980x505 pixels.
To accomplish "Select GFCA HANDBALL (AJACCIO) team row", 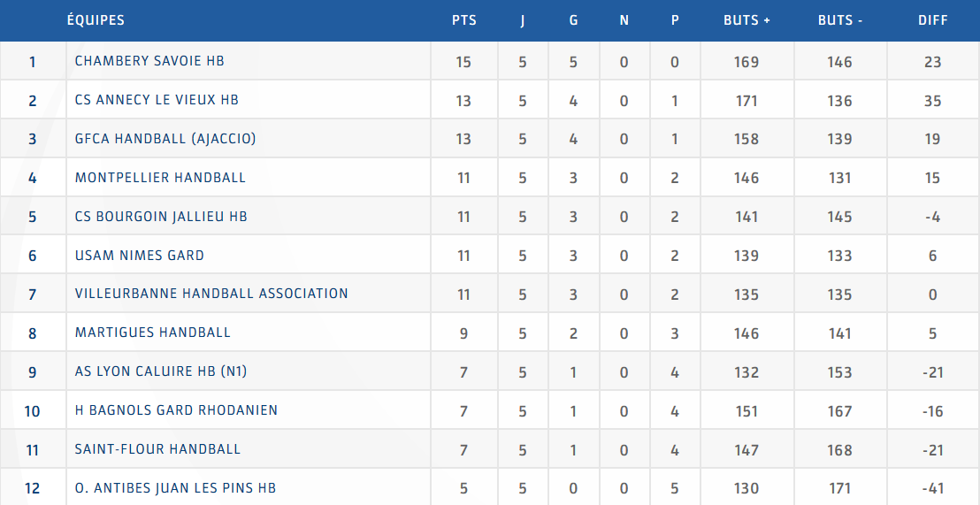I will 165,139.
